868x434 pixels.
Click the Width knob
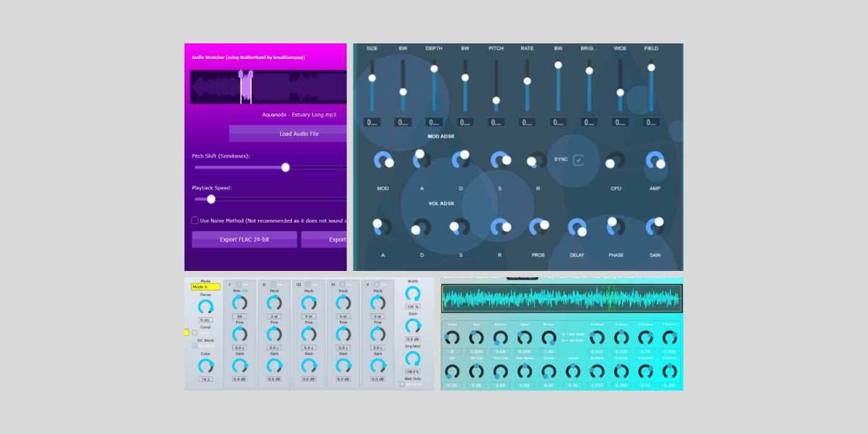coord(412,293)
